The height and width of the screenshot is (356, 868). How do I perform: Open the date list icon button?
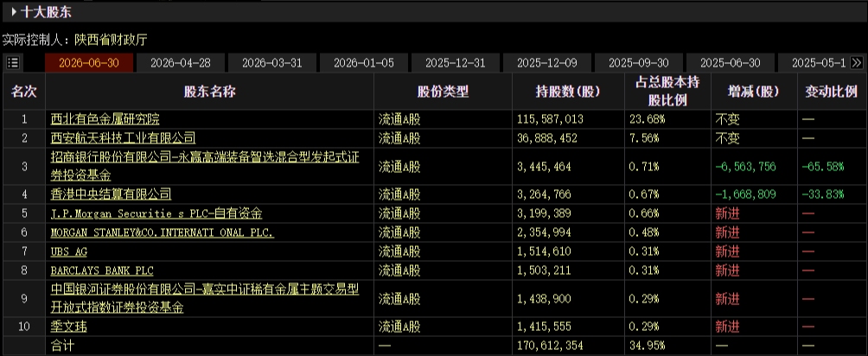coord(13,62)
